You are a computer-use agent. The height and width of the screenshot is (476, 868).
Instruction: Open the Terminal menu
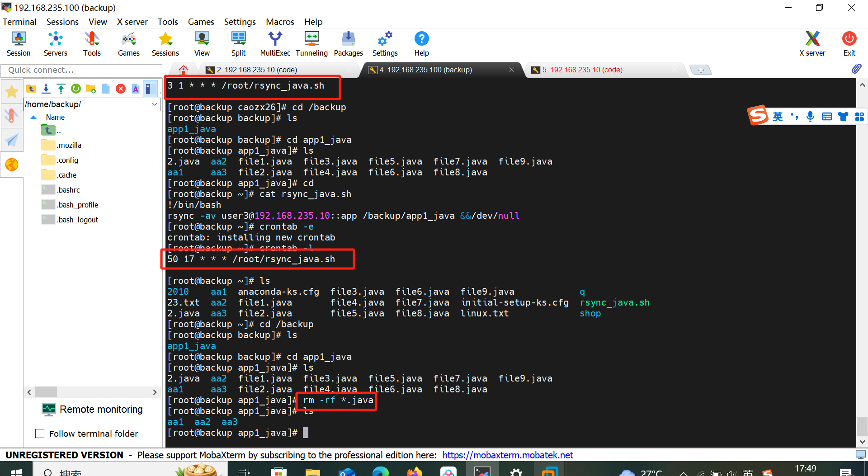[x=19, y=22]
